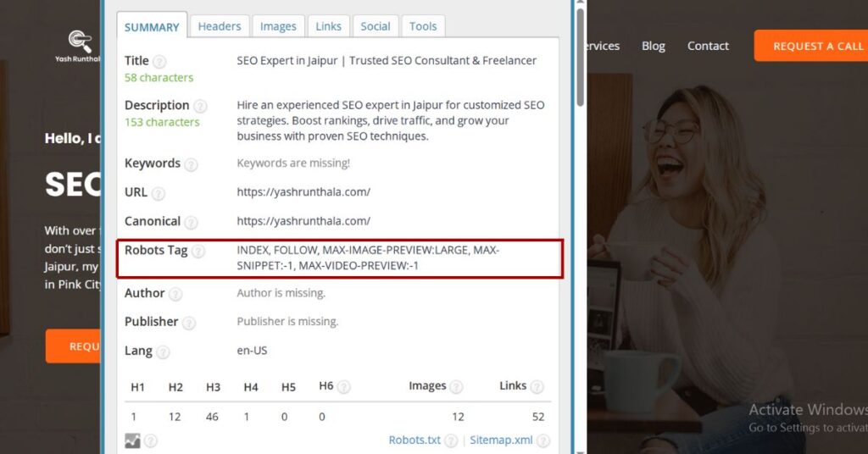Image resolution: width=868 pixels, height=454 pixels.
Task: Click help icon next to URL
Action: 159,193
